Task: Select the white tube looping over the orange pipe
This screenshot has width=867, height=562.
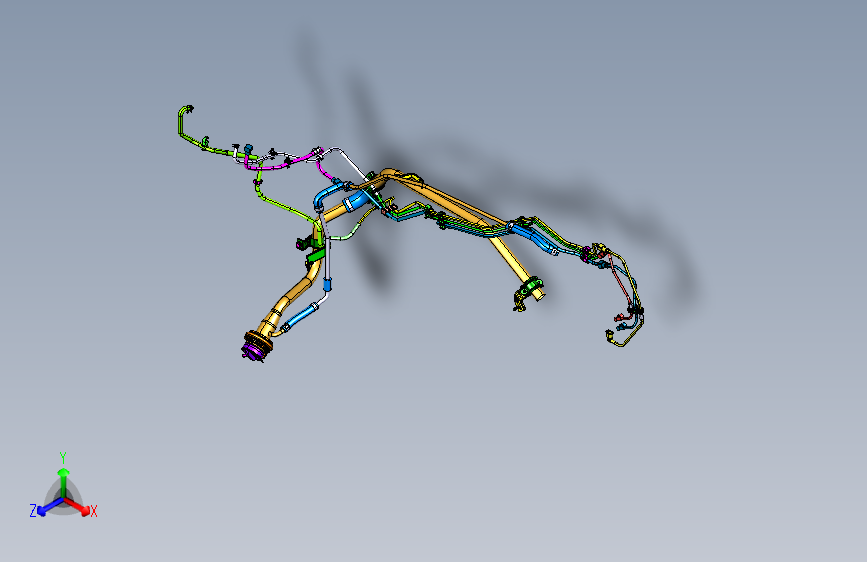Action: tap(348, 162)
